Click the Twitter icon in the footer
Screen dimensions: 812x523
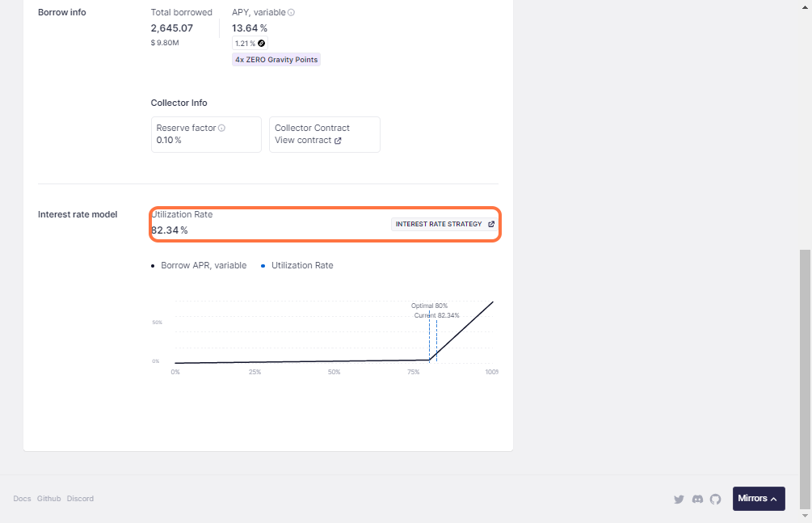pyautogui.click(x=679, y=500)
